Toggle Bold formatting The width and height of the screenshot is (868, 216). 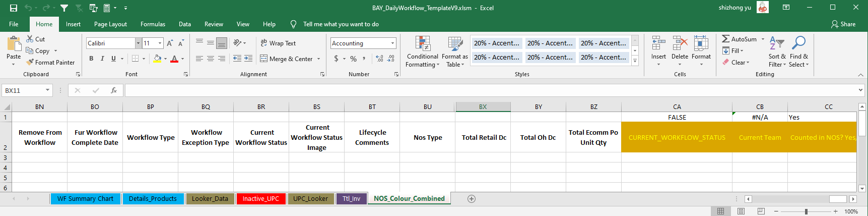click(x=91, y=59)
